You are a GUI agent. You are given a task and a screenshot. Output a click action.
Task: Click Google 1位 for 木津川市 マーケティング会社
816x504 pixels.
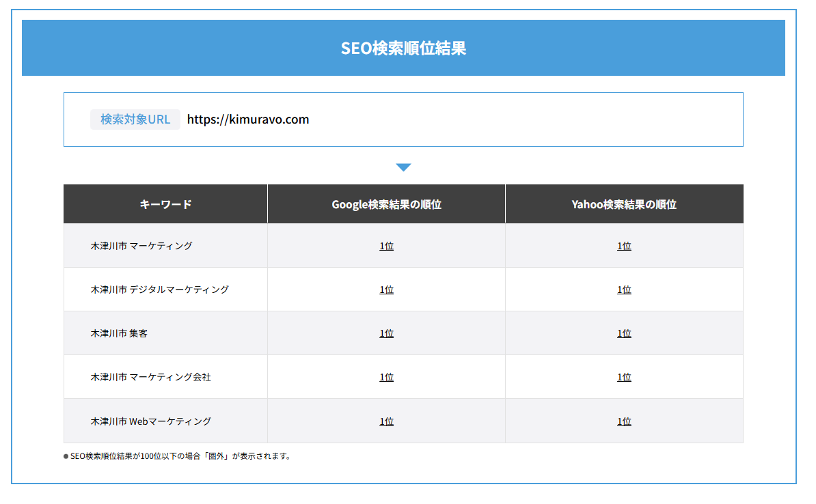[x=386, y=376]
